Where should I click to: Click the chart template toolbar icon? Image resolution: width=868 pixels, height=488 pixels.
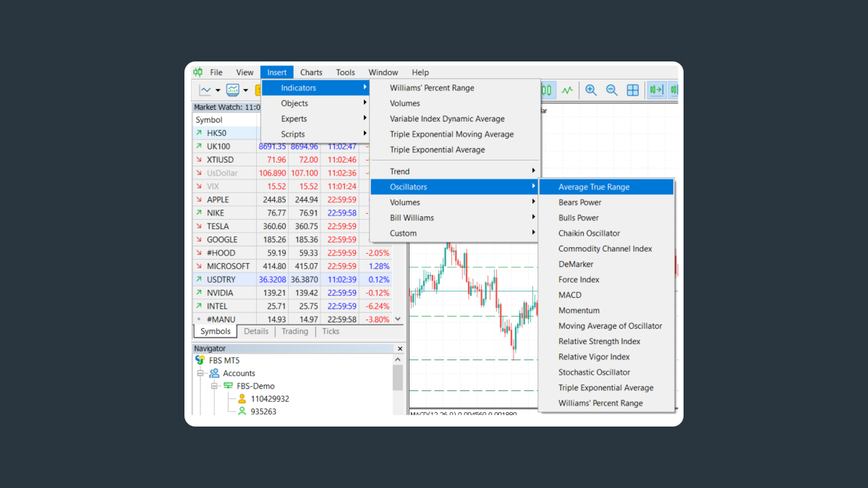(233, 90)
